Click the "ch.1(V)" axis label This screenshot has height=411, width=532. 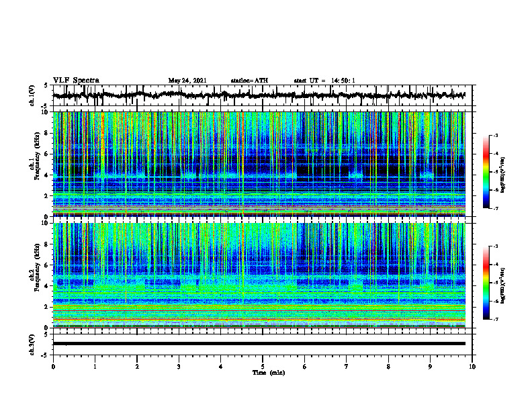pos(32,95)
